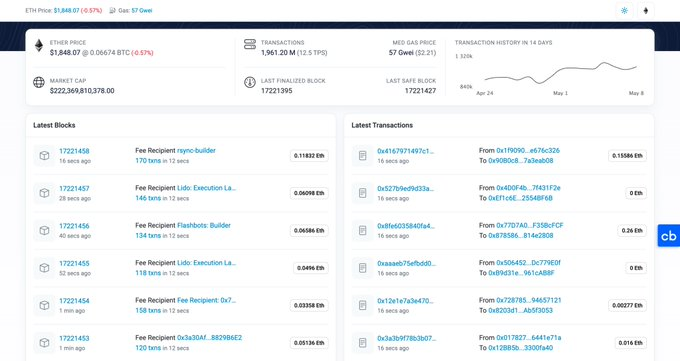Viewport: 680px width, 361px height.
Task: Open transaction 0x8fe6035840fa...
Action: (406, 226)
